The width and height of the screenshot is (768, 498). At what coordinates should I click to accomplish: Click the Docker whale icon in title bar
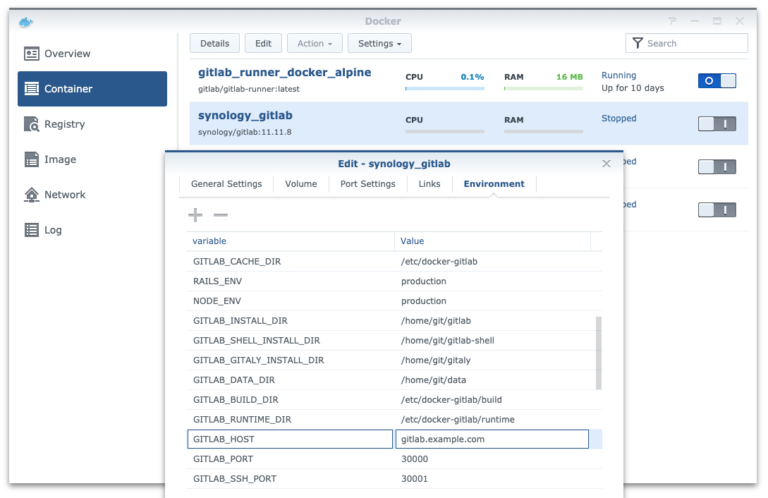[x=26, y=21]
